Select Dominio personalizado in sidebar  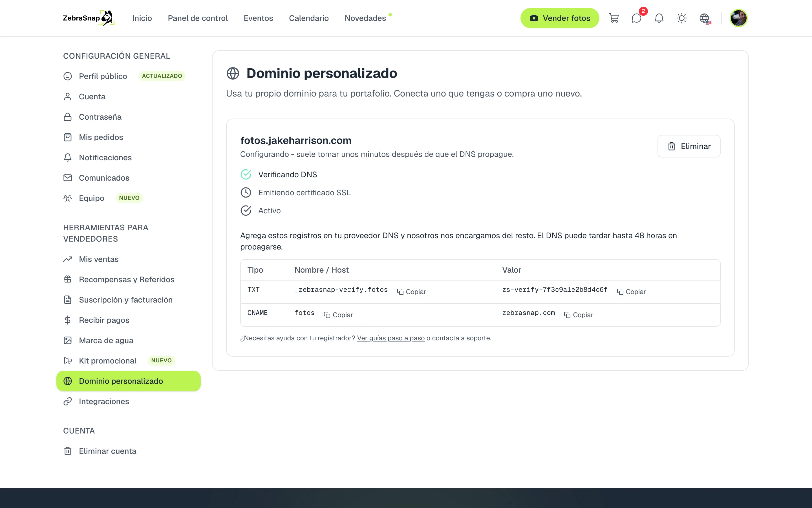pyautogui.click(x=129, y=381)
